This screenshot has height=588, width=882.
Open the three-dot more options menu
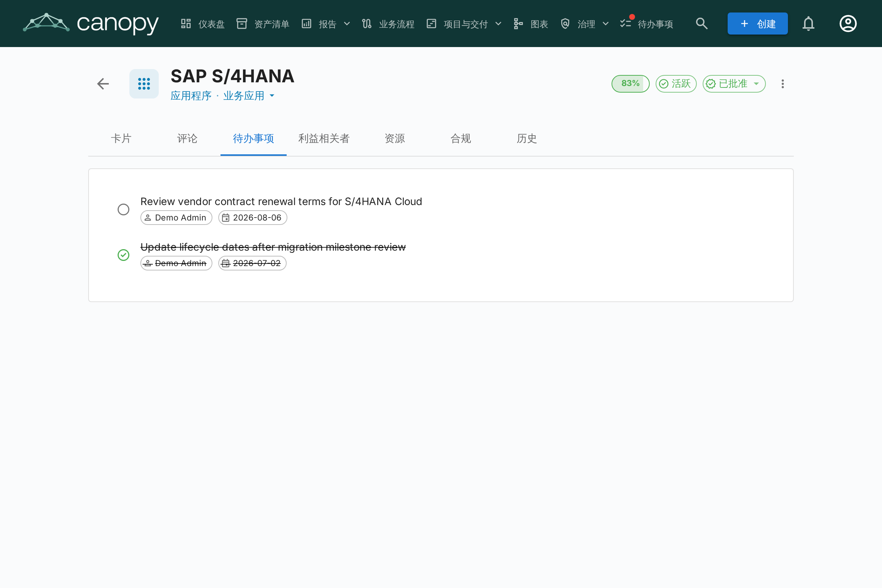[783, 84]
